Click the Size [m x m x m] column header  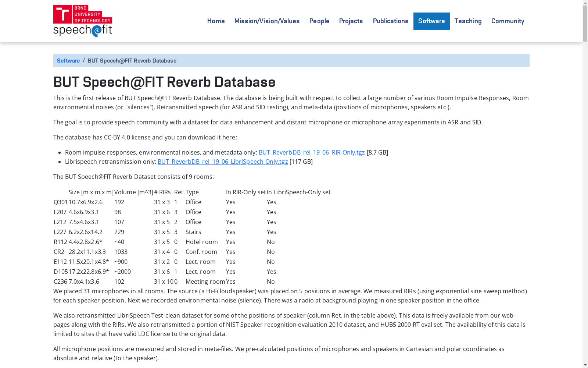(91, 192)
